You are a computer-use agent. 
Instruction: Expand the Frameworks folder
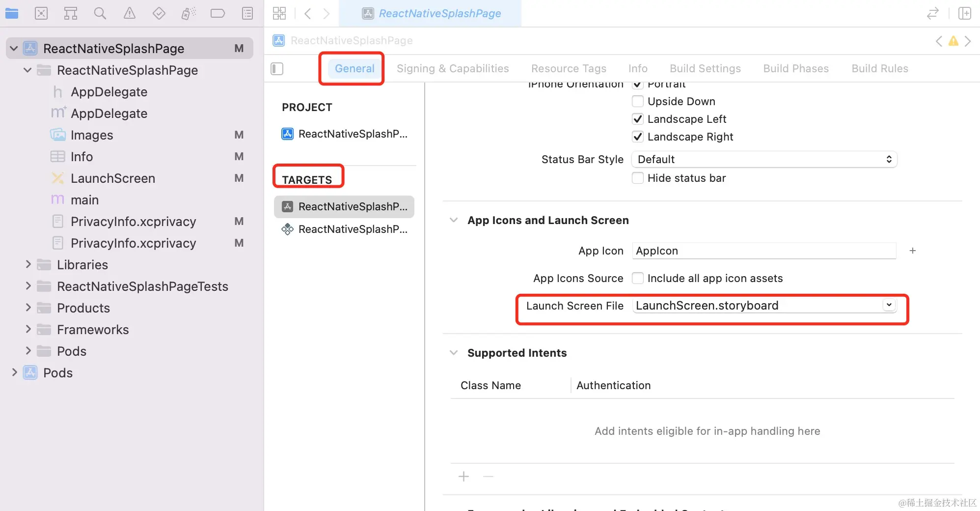click(x=28, y=330)
